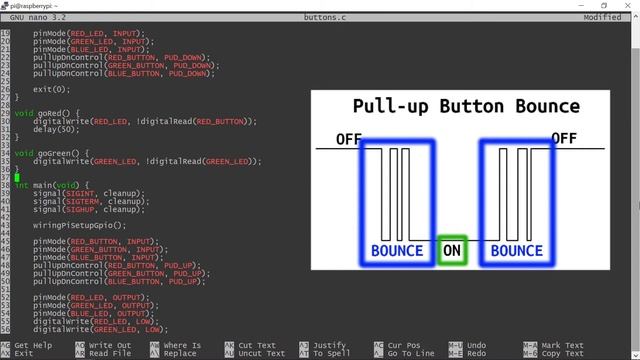Click the scrollbar up arrow
The image size is (640, 360).
point(636,17)
